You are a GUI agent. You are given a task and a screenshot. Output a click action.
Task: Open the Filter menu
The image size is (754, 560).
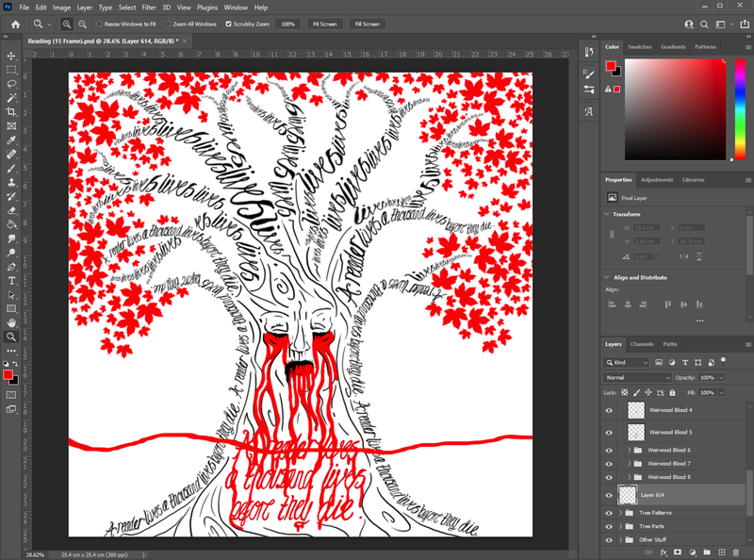[150, 7]
